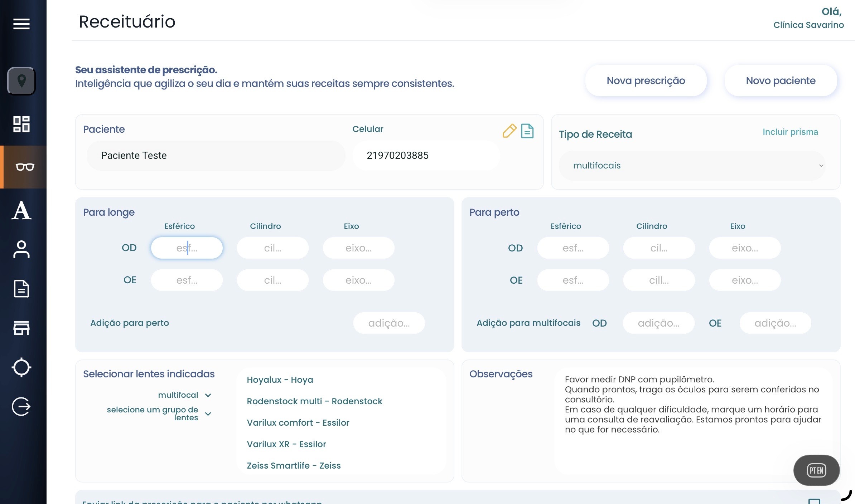
Task: Click the location pin sidebar icon
Action: coord(21,81)
